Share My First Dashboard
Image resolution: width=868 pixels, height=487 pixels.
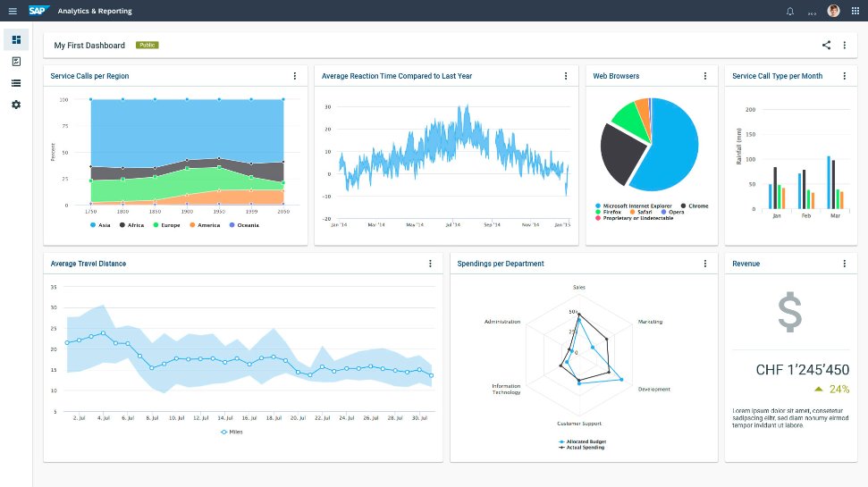826,45
